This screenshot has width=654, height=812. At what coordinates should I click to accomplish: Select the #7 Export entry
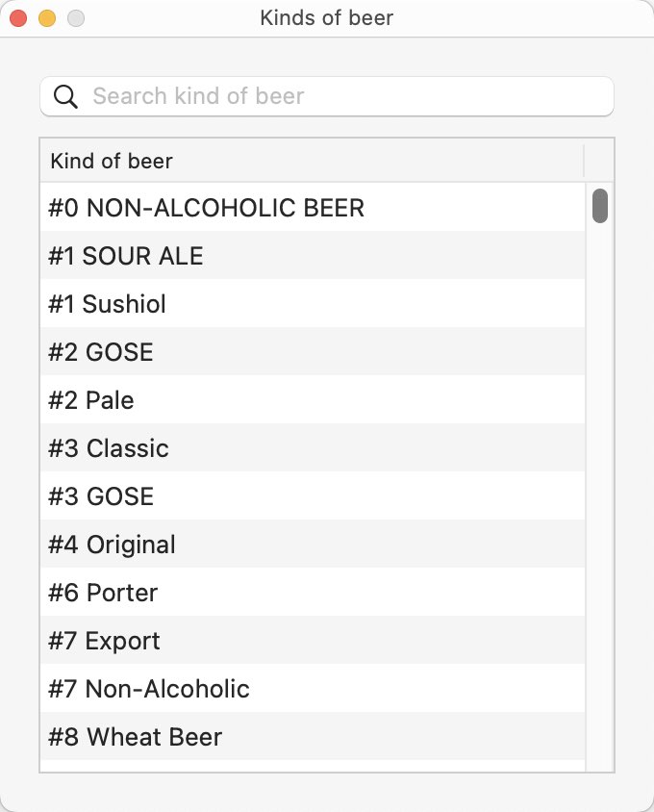[x=313, y=641]
